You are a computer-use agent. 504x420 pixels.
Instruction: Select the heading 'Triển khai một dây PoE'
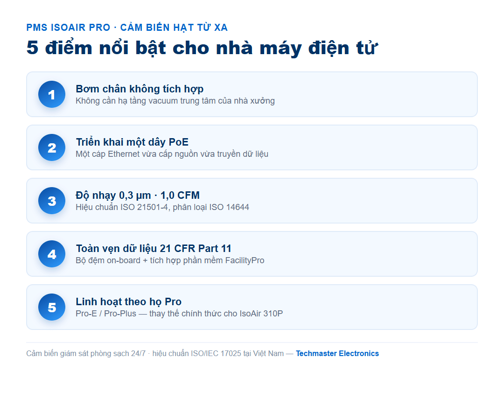tap(132, 142)
